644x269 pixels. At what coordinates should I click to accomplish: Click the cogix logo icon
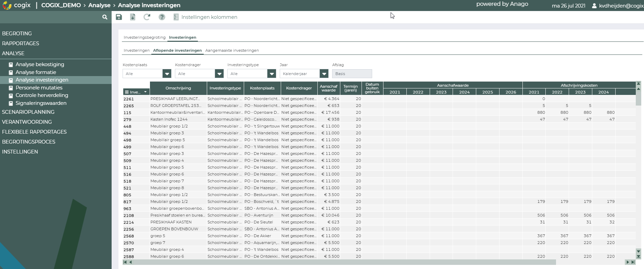point(7,5)
